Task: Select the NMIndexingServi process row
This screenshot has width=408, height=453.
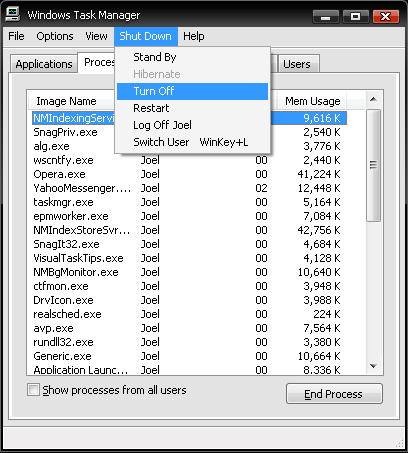Action: tap(189, 118)
